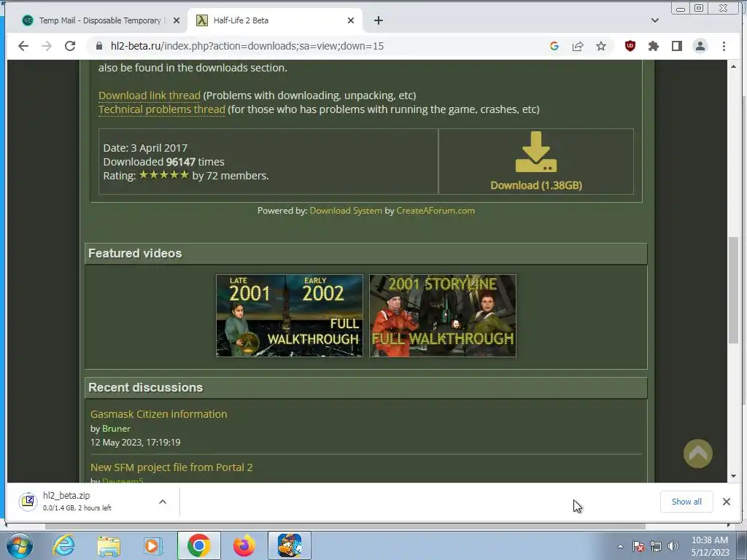747x560 pixels.
Task: Open the Gasmask Citizen information discussion
Action: click(x=158, y=414)
